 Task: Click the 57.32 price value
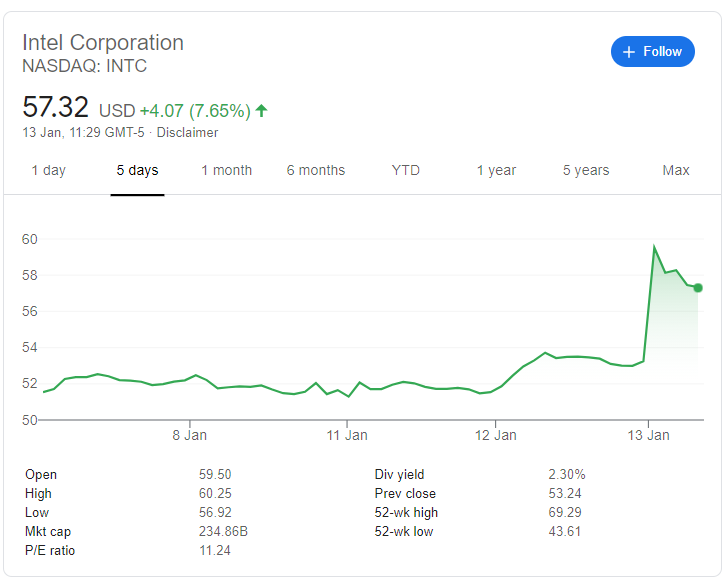point(55,107)
